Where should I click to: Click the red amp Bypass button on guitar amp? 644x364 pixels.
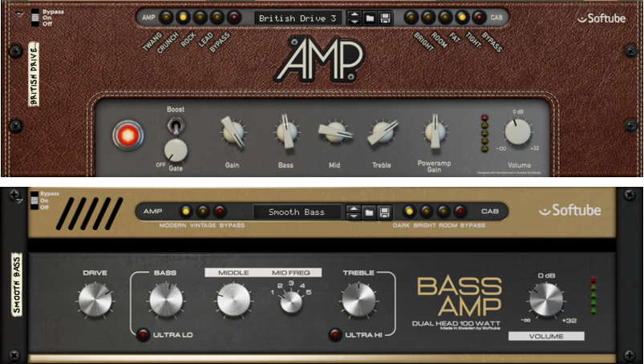233,17
